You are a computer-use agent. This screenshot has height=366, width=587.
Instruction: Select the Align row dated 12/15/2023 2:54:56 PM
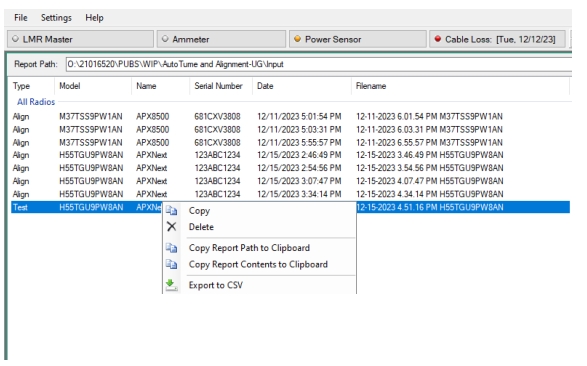click(291, 168)
